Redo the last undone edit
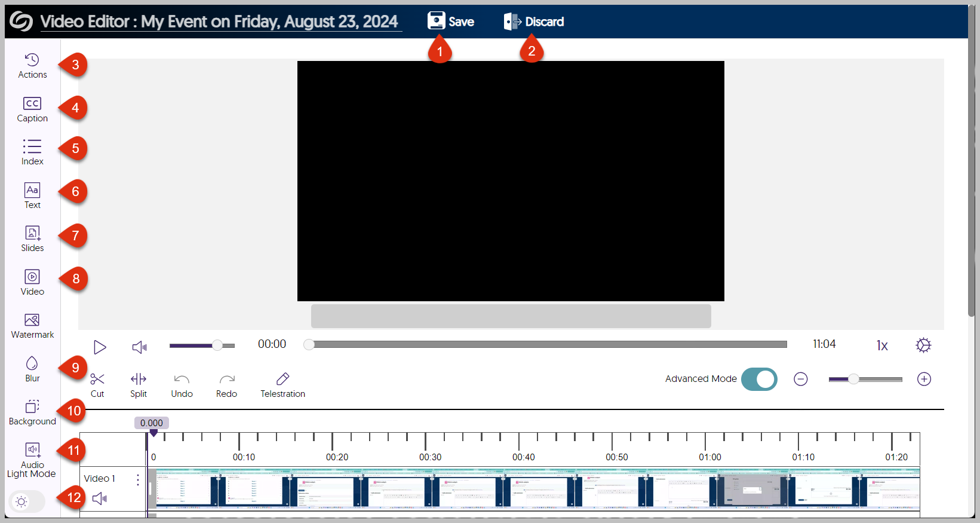Screen dimensions: 980x523 point(226,386)
